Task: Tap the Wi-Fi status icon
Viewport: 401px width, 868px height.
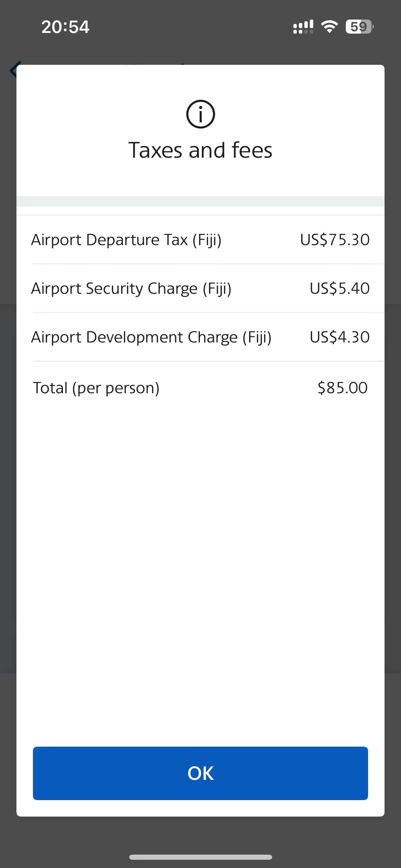Action: [329, 27]
